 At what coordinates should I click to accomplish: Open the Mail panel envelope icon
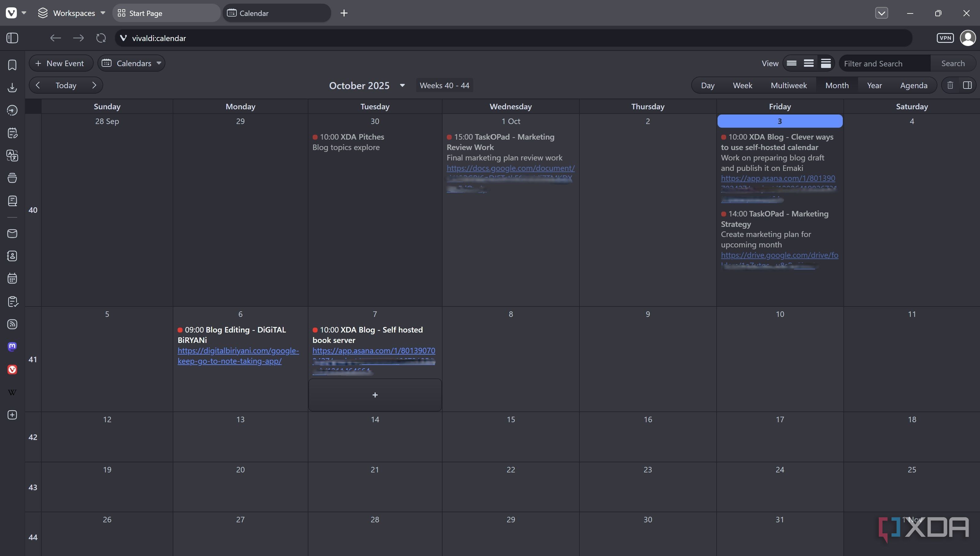(12, 233)
